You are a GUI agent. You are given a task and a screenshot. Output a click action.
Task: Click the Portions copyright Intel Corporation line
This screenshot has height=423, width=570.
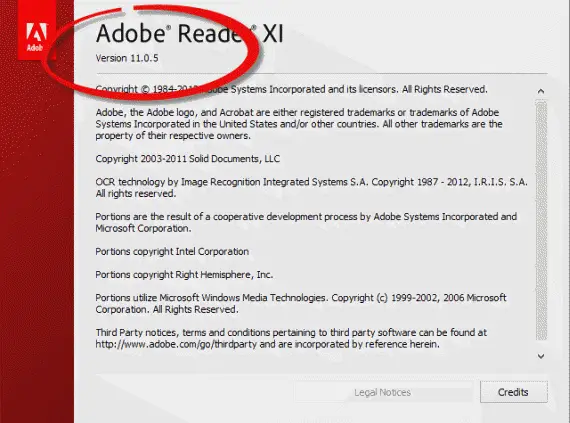(172, 251)
